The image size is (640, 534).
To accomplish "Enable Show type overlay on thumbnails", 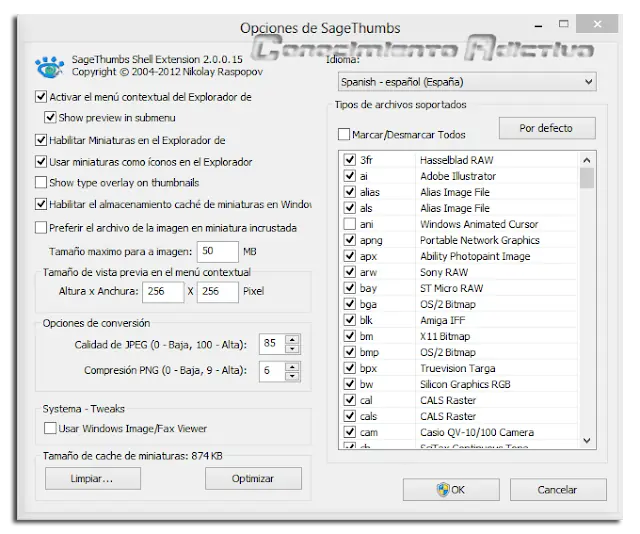I will tap(41, 182).
